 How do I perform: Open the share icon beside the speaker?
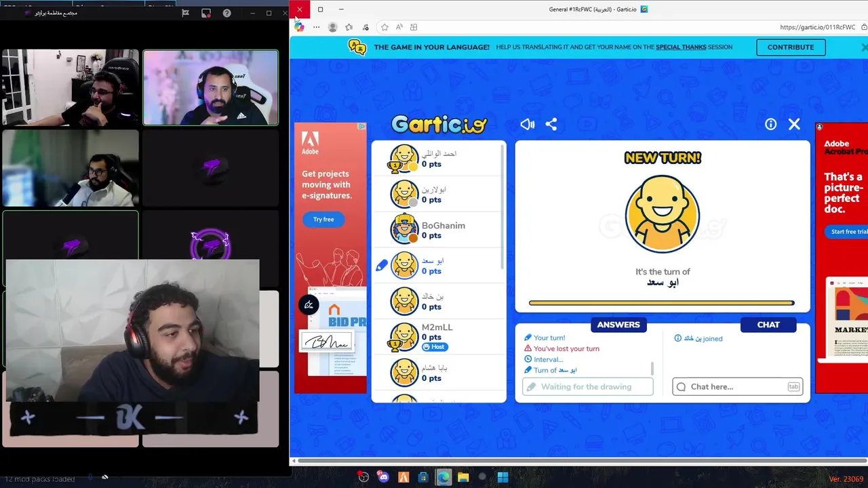coord(551,124)
